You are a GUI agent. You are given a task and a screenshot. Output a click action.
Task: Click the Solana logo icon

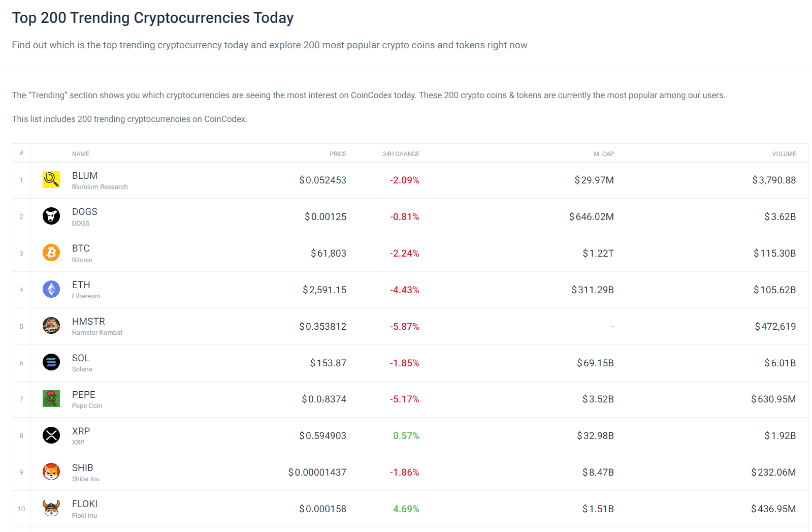(x=51, y=362)
